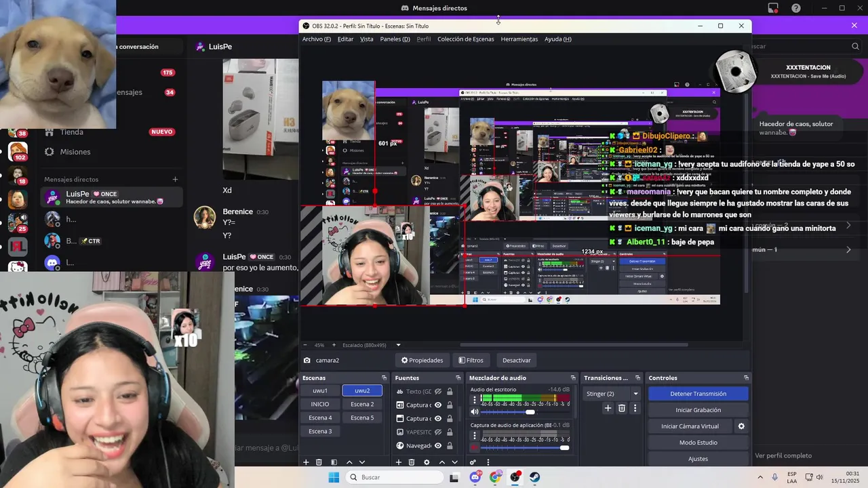Expand first mutual chevron in Discord profile panel
This screenshot has width=868, height=488.
click(848, 225)
